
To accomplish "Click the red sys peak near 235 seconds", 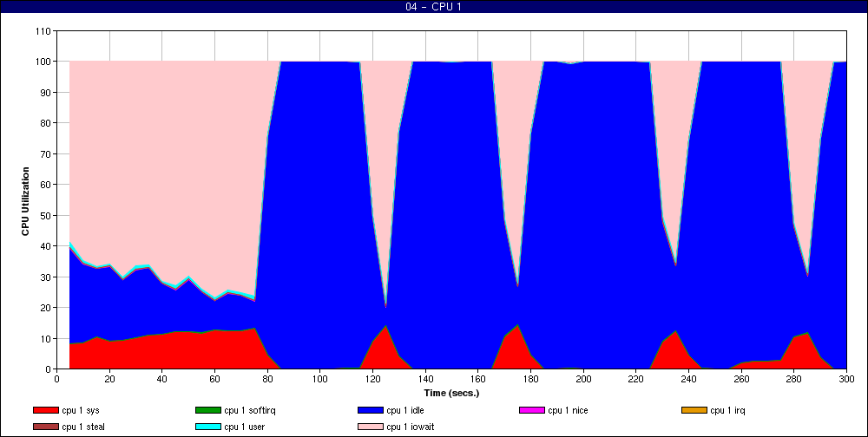I will [x=675, y=349].
